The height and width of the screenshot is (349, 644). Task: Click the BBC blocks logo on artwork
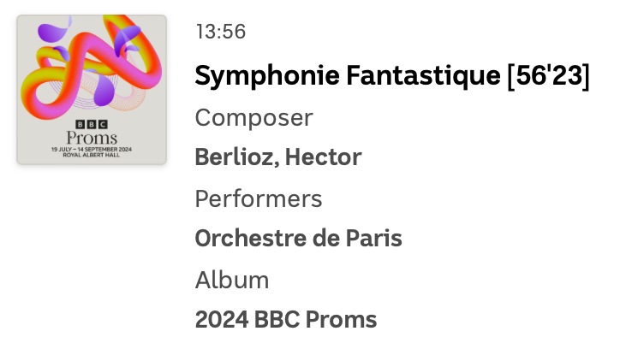tap(92, 124)
